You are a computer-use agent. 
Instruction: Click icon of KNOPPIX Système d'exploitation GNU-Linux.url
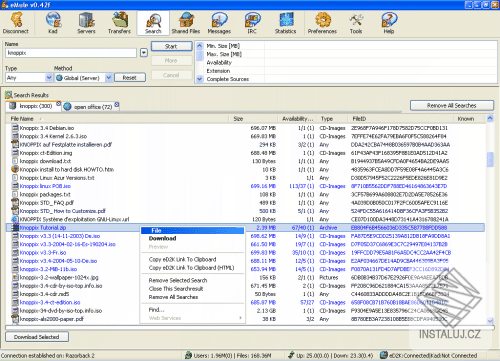15,219
